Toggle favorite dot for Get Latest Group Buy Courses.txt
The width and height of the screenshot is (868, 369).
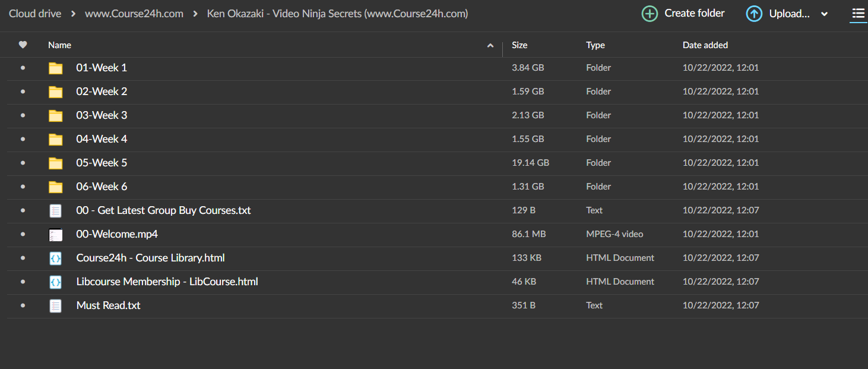tap(23, 210)
